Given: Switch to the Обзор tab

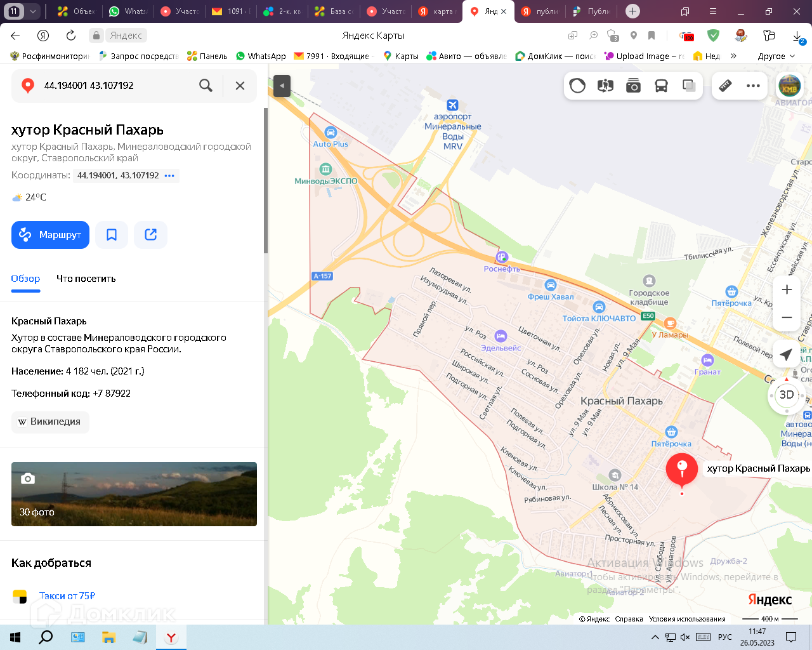Looking at the screenshot, I should [25, 279].
